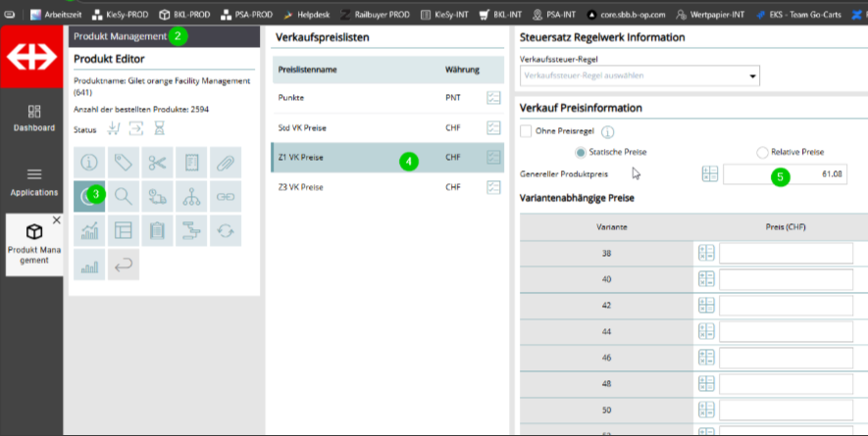Open the delivery truck icon tile

[x=157, y=196]
